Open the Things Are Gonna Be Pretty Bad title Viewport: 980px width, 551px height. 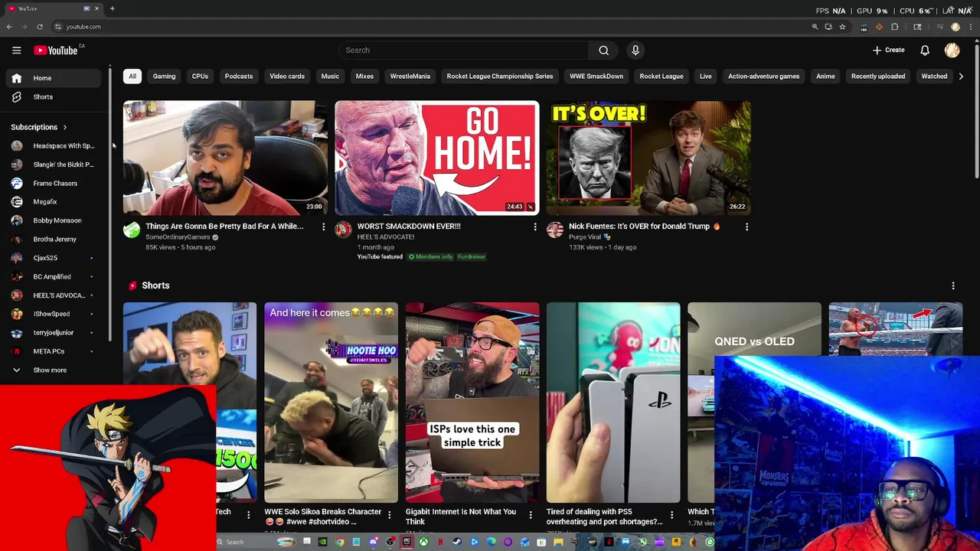(224, 227)
